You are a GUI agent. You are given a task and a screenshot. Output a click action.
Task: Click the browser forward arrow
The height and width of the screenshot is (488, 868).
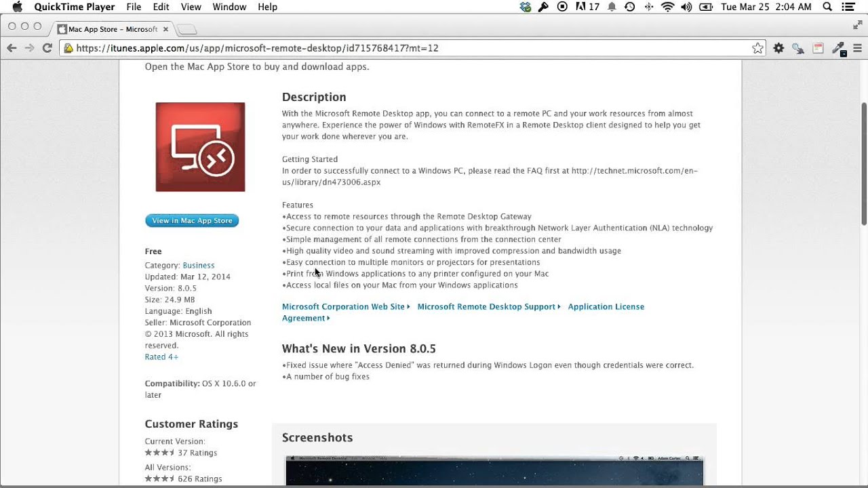[x=29, y=48]
